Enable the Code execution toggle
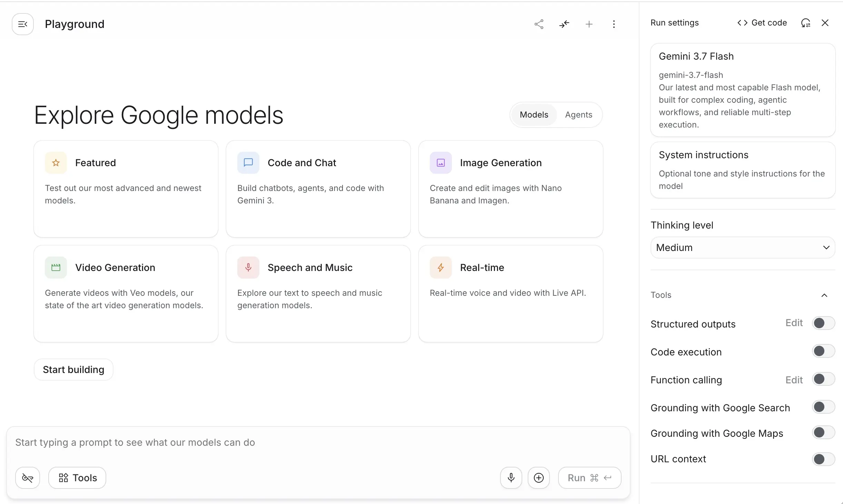 pos(824,351)
